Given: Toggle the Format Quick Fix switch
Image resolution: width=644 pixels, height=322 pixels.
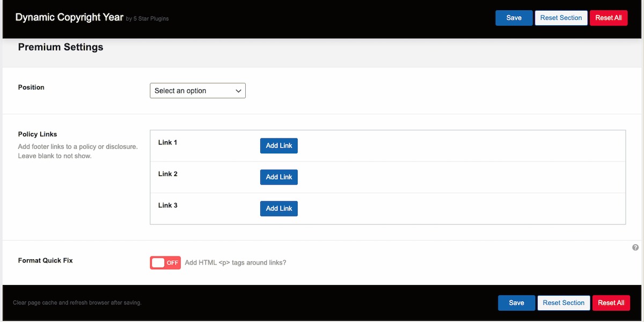Looking at the screenshot, I should [165, 263].
